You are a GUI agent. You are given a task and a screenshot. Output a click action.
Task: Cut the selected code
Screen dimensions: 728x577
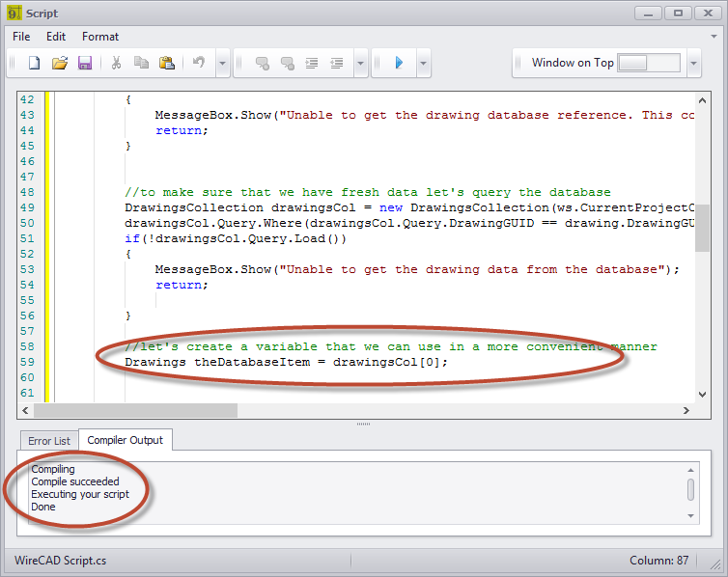coord(116,63)
